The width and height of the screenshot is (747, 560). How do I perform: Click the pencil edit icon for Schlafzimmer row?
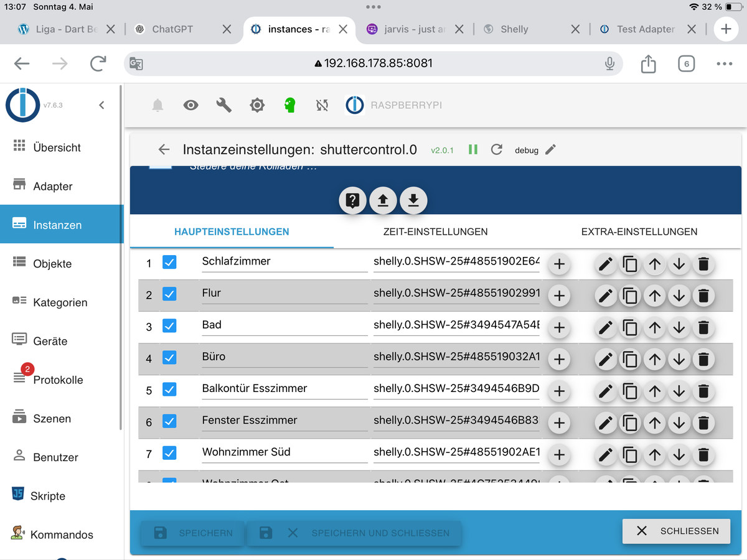point(606,264)
